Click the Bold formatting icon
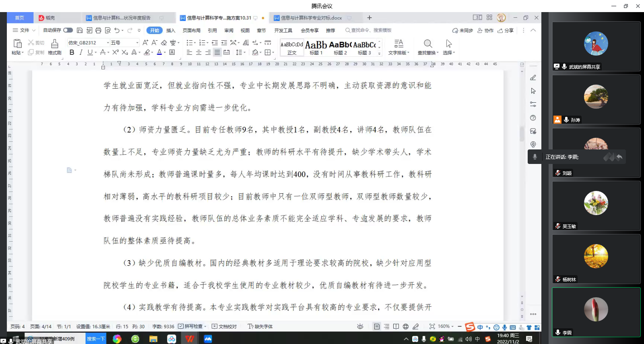 click(72, 52)
